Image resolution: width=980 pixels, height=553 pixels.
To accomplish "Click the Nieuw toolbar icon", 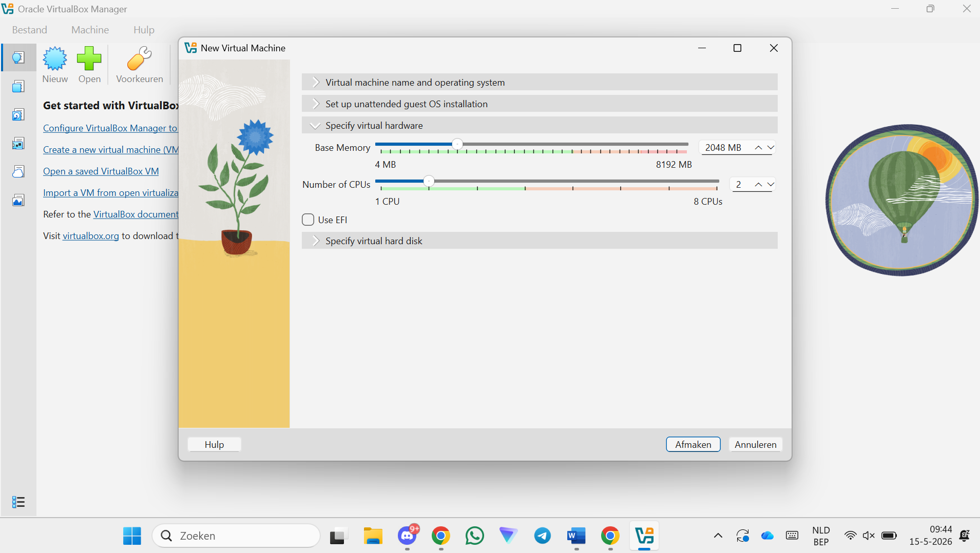I will 55,65.
